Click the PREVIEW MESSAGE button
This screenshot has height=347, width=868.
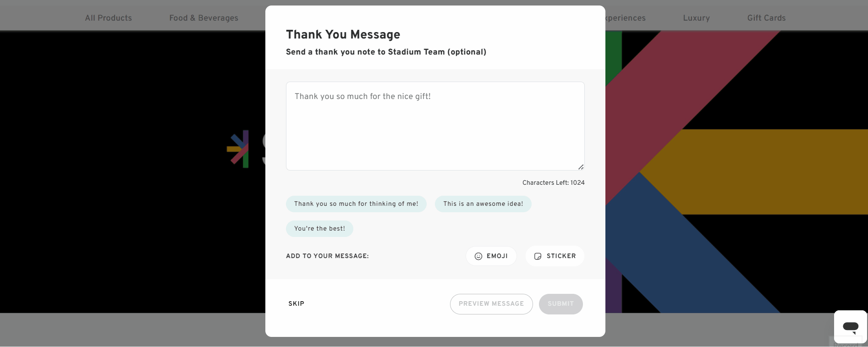pyautogui.click(x=491, y=304)
